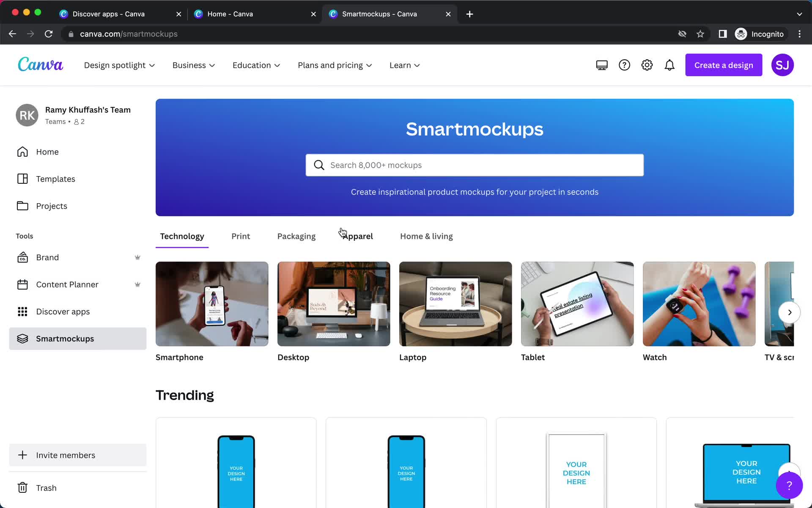This screenshot has width=812, height=508.
Task: Toggle the settings gear icon
Action: tap(647, 65)
